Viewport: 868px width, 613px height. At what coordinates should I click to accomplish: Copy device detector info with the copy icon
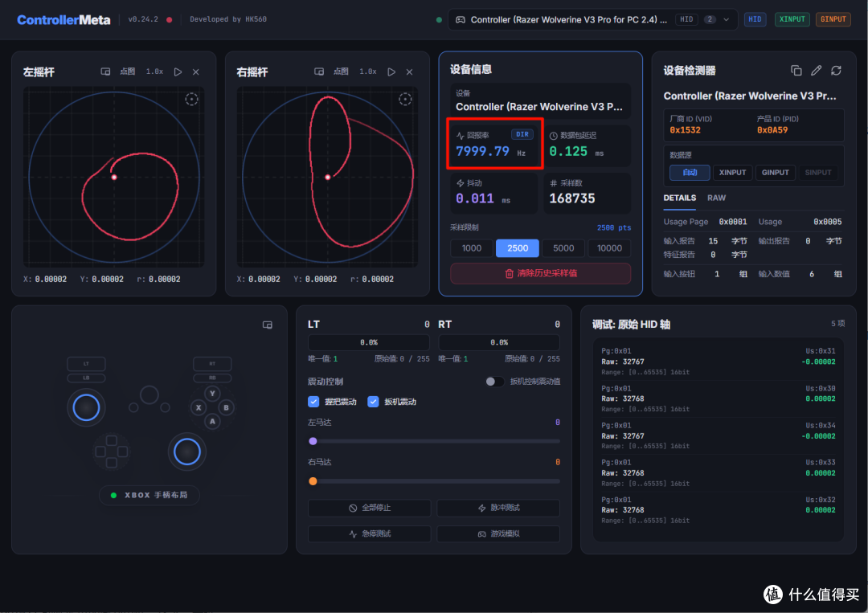[x=796, y=70]
